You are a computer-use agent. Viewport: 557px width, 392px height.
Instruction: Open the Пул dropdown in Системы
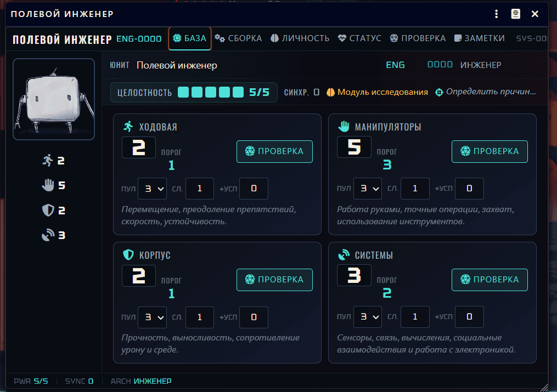(x=367, y=317)
